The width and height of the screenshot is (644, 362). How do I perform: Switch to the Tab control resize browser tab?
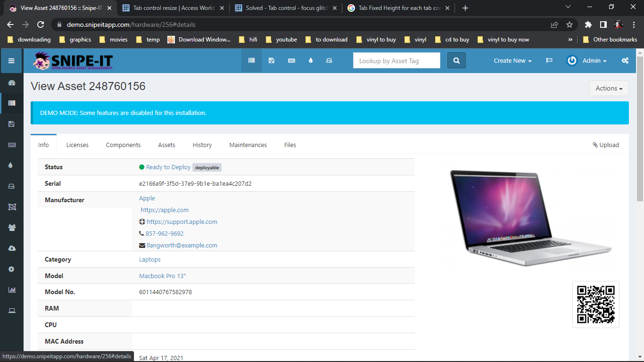(x=173, y=8)
